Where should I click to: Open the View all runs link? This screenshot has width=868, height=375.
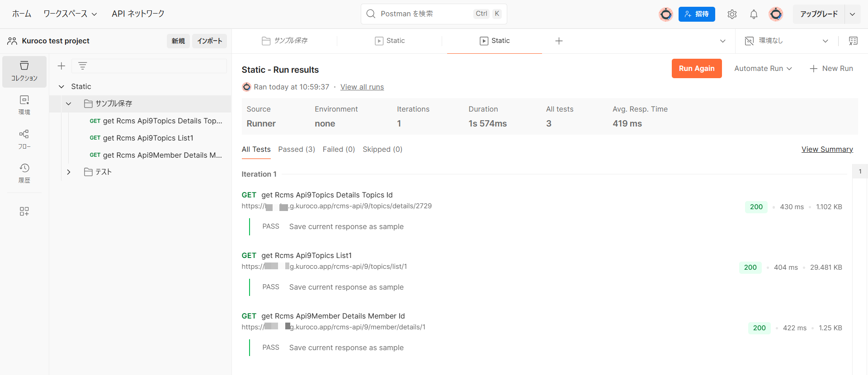click(x=362, y=87)
